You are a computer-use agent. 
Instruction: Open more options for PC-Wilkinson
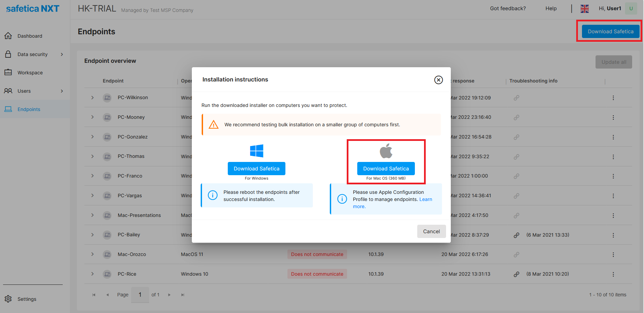coord(613,98)
